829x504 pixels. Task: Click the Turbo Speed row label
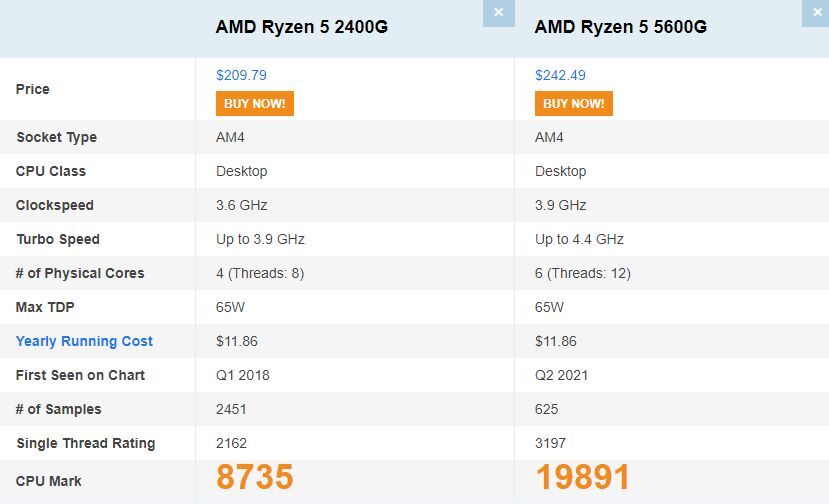click(x=57, y=239)
